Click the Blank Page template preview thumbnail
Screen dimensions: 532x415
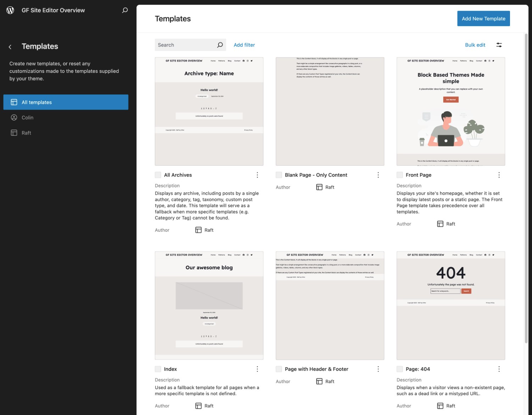330,111
